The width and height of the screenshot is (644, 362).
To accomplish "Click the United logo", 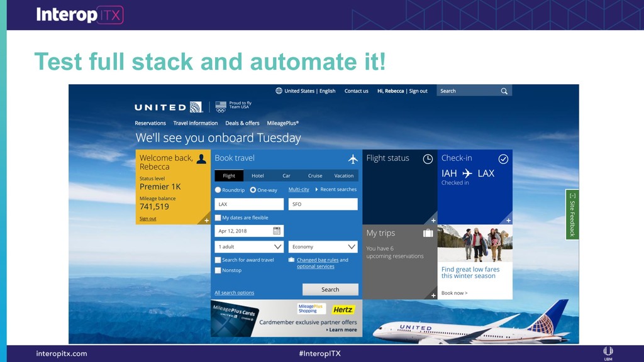I will coord(169,107).
